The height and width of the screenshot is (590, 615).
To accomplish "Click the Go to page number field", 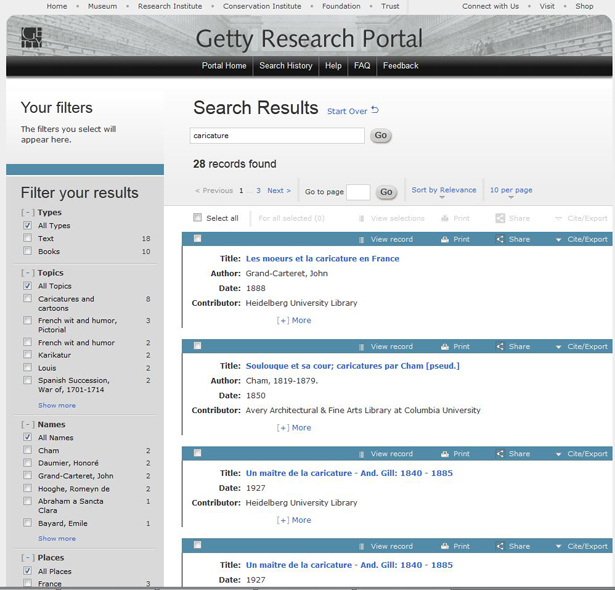I will (358, 192).
